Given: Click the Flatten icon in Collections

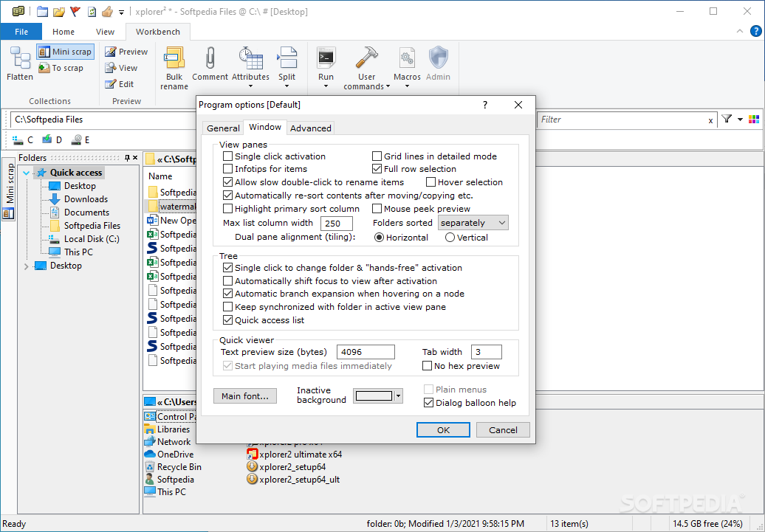Looking at the screenshot, I should coord(20,58).
